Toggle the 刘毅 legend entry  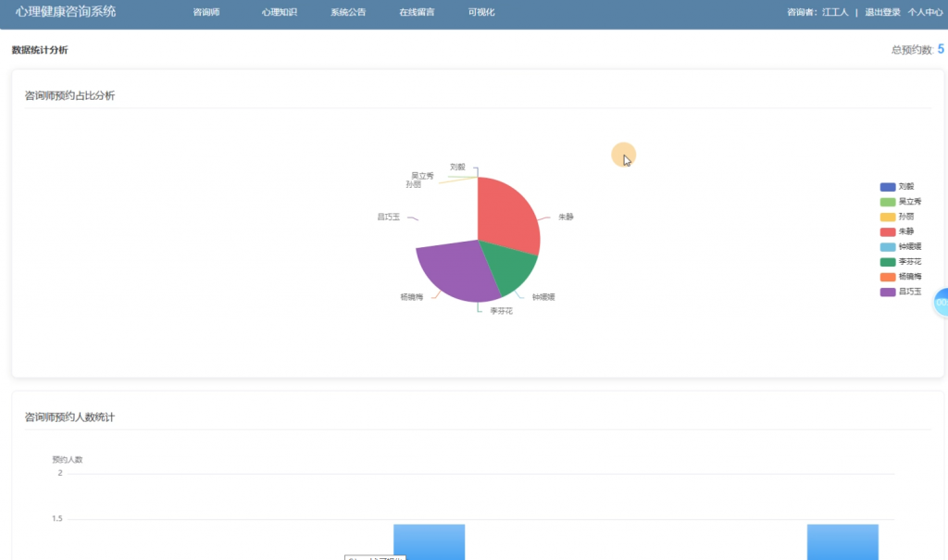(897, 187)
